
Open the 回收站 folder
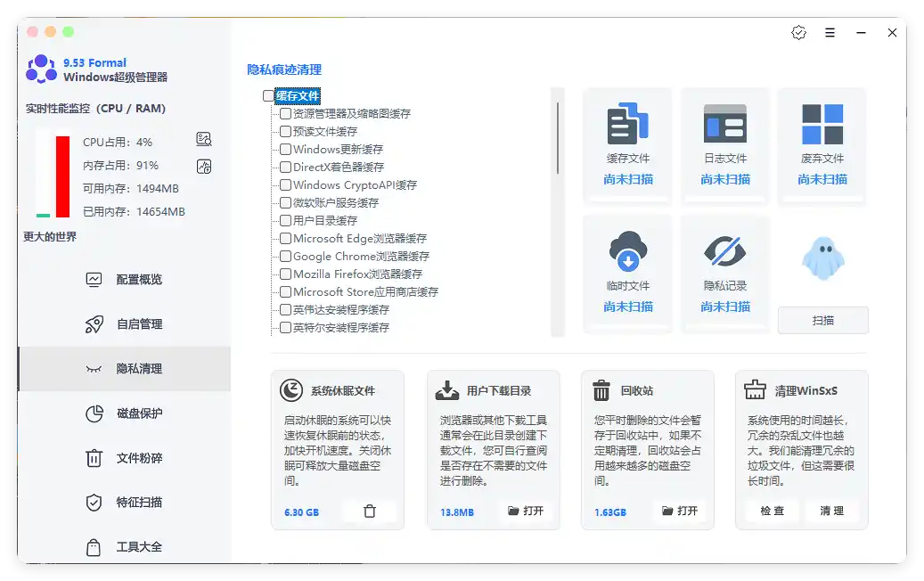(x=680, y=511)
